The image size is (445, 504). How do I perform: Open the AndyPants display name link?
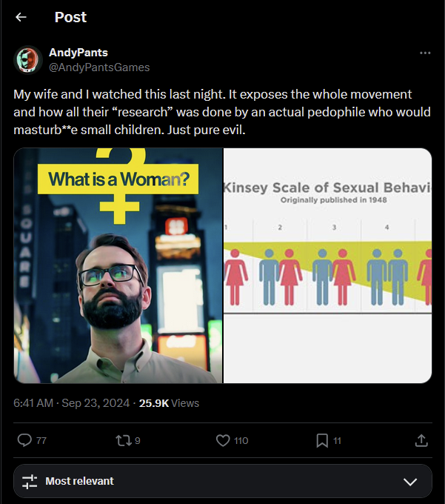[78, 53]
